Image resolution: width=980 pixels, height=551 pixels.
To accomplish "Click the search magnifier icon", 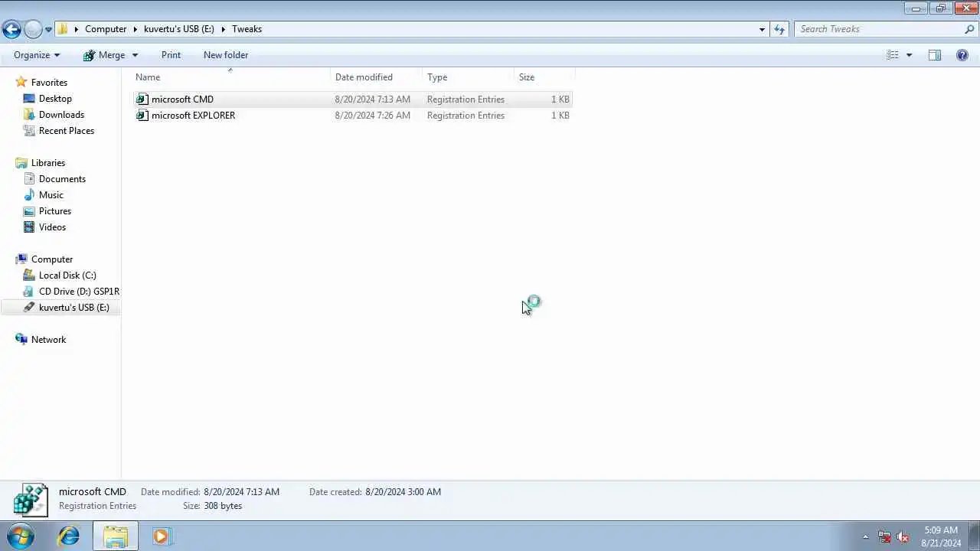I will (969, 29).
